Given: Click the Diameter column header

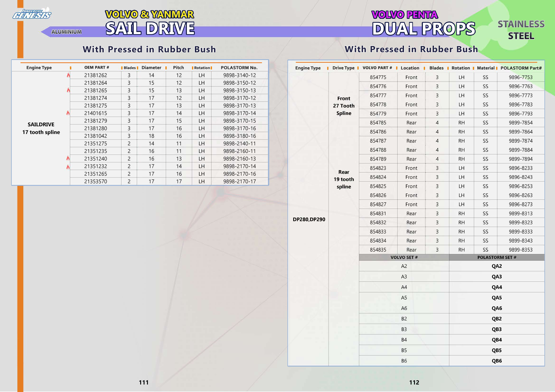Looking at the screenshot, I should (x=151, y=68).
